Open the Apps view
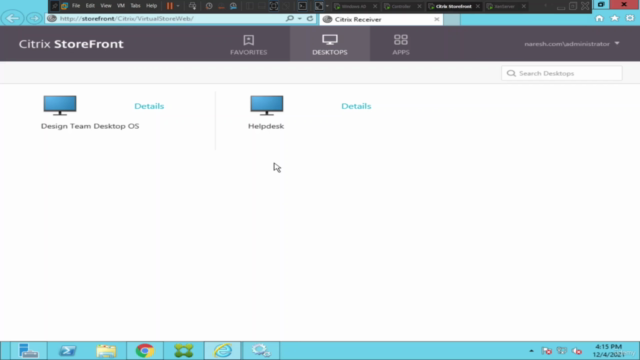The height and width of the screenshot is (360, 640). [401, 44]
